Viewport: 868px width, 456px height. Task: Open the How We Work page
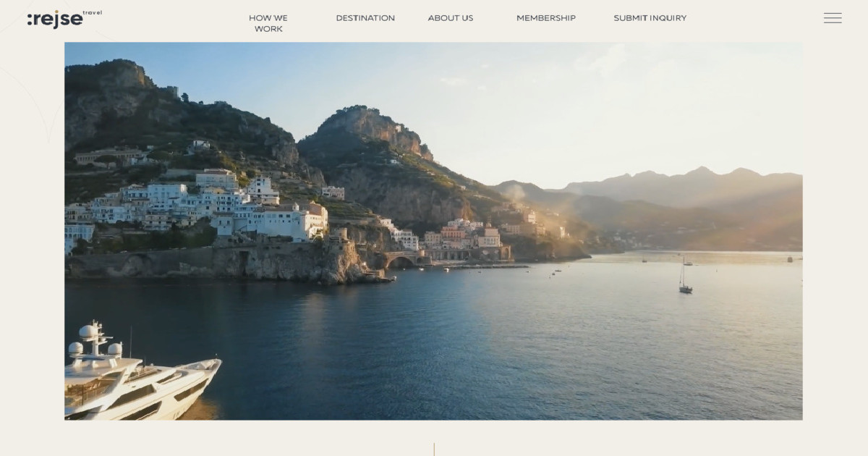pyautogui.click(x=268, y=23)
